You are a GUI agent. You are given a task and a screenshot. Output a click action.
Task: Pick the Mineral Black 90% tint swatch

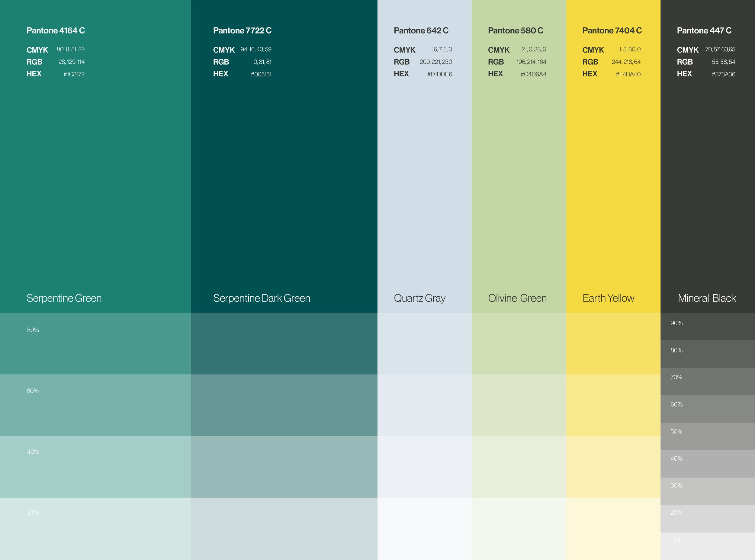708,326
